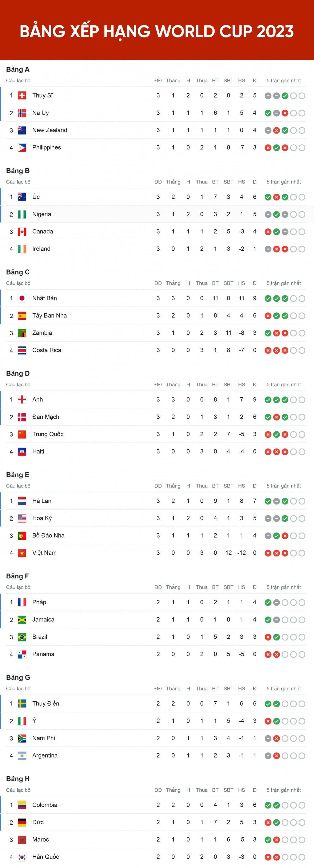This screenshot has height=868, width=314.
Task: Click Thụy Sĩ's green win indicator
Action: [285, 96]
